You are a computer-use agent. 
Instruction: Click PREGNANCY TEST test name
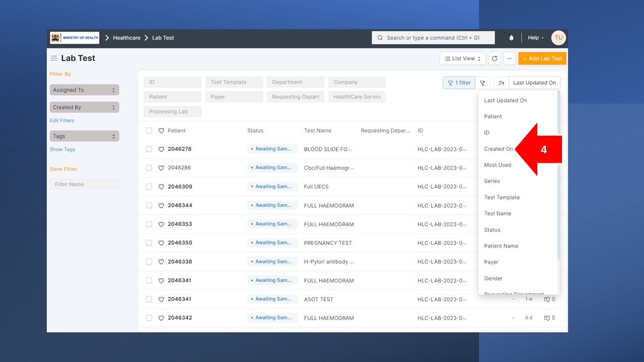[328, 243]
